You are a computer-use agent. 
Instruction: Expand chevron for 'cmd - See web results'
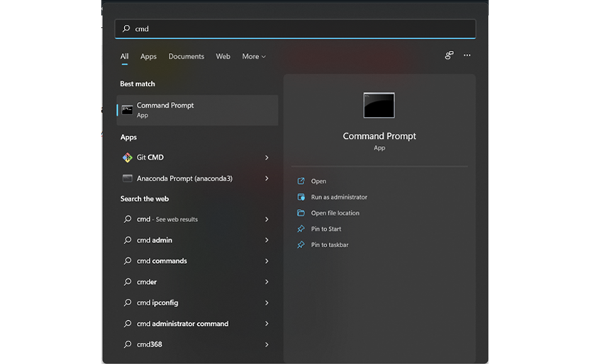tap(267, 220)
